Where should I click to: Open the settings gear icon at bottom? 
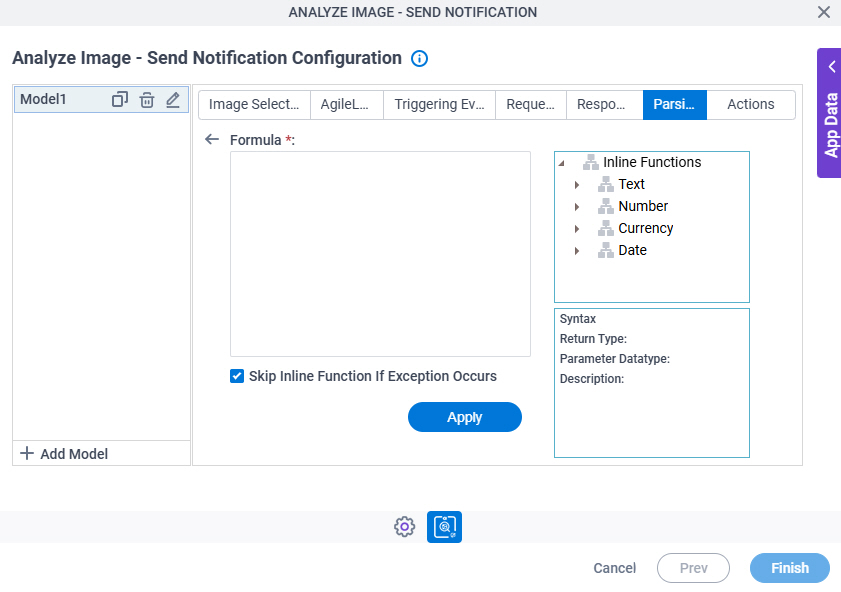point(404,527)
